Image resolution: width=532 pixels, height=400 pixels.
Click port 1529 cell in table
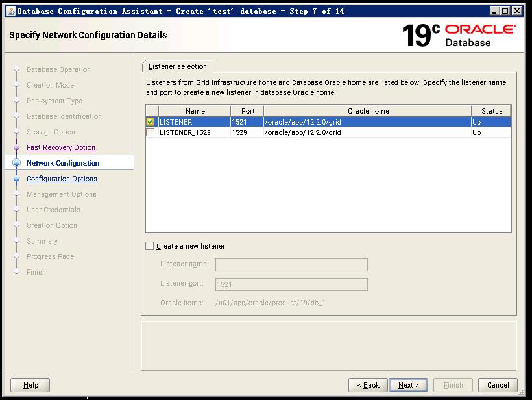coord(247,132)
